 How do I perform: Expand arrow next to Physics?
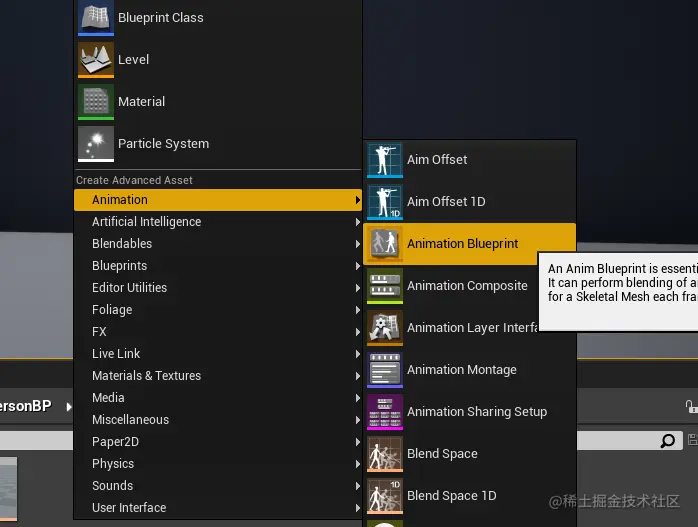(x=357, y=464)
